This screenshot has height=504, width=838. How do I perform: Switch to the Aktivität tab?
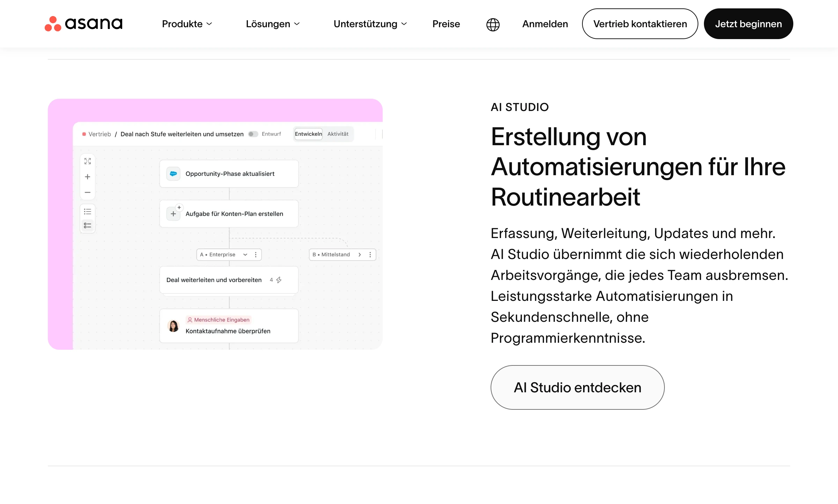(x=338, y=134)
